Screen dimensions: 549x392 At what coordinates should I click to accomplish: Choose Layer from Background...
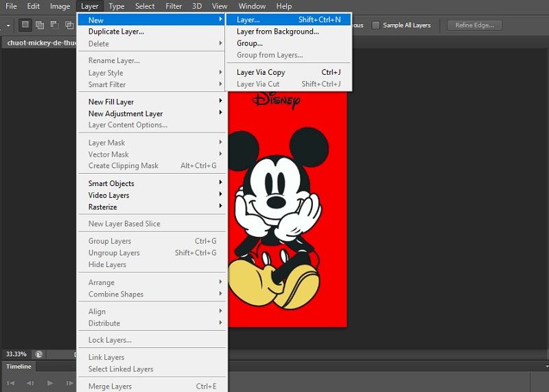point(288,32)
